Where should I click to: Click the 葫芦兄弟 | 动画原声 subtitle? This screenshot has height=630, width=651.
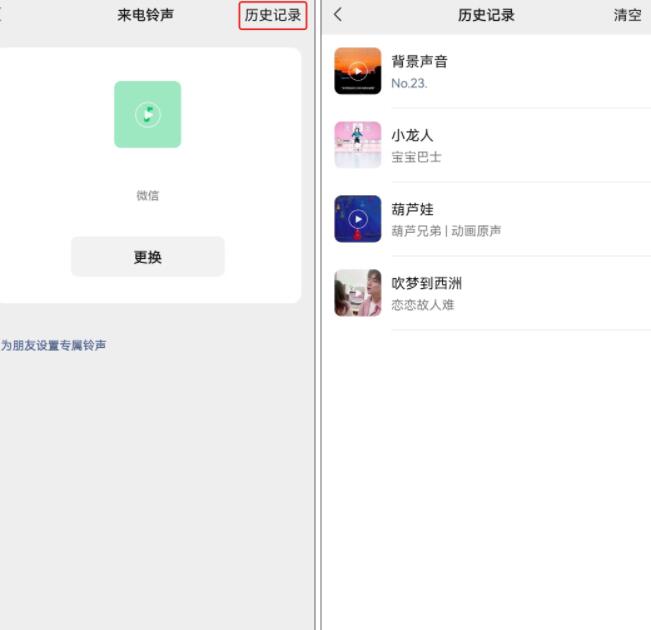point(446,231)
